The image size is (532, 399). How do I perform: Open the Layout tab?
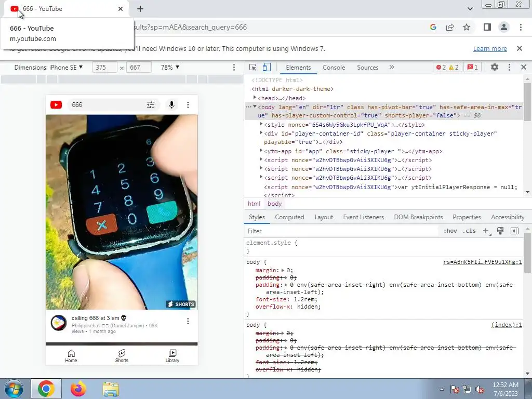pos(324,217)
